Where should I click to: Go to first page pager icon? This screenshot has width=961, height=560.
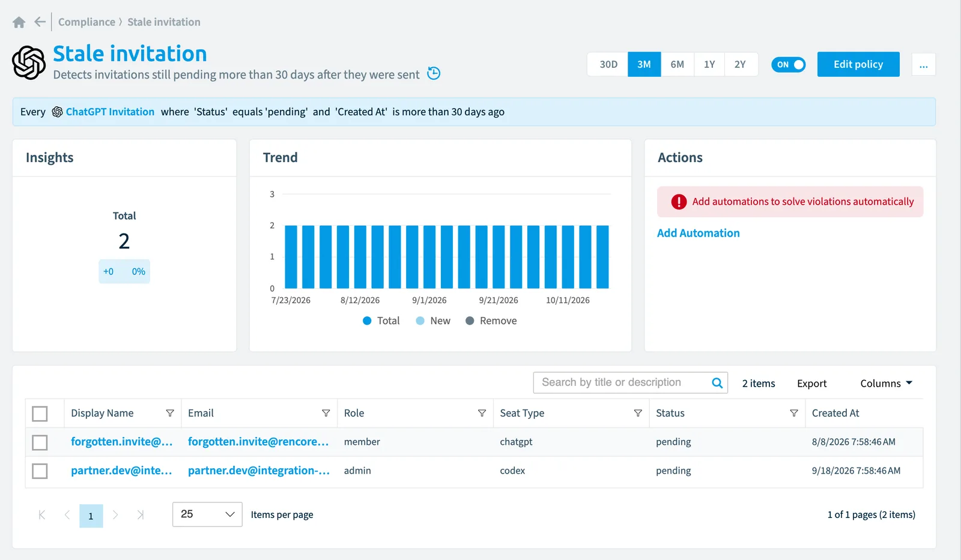[x=42, y=515]
